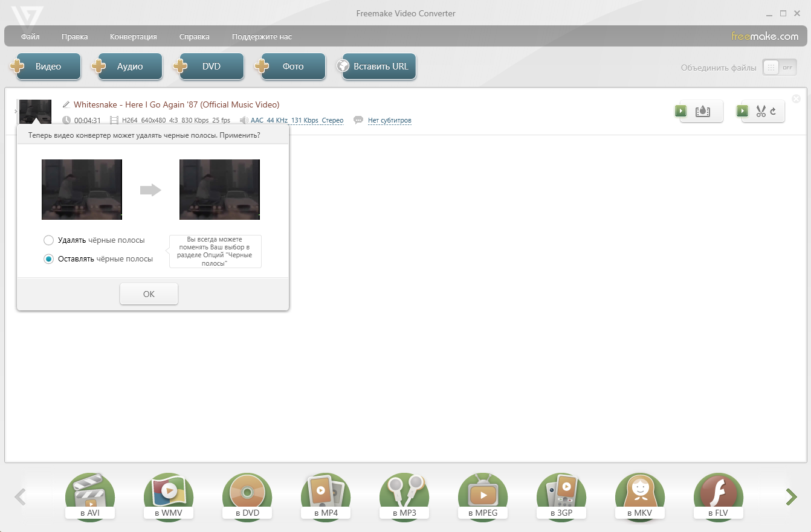Select the в 3GP mobile format

pyautogui.click(x=561, y=498)
